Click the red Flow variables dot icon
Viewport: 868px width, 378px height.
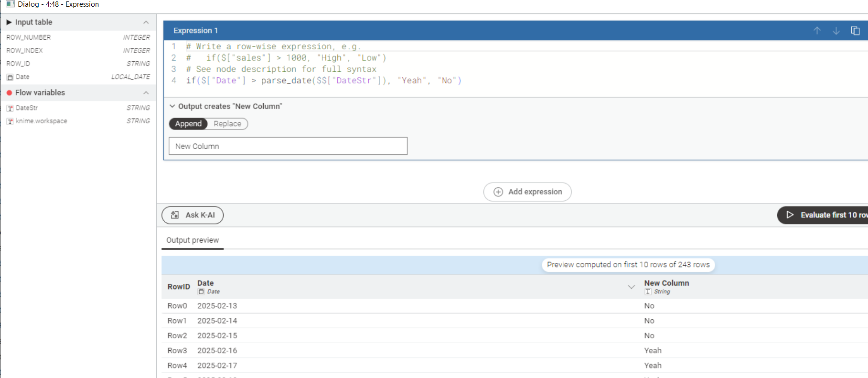(9, 93)
